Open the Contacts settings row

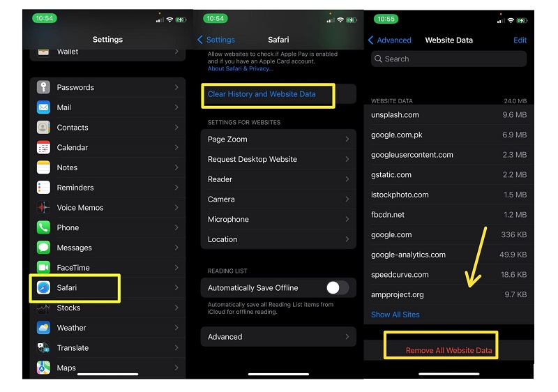click(x=108, y=128)
